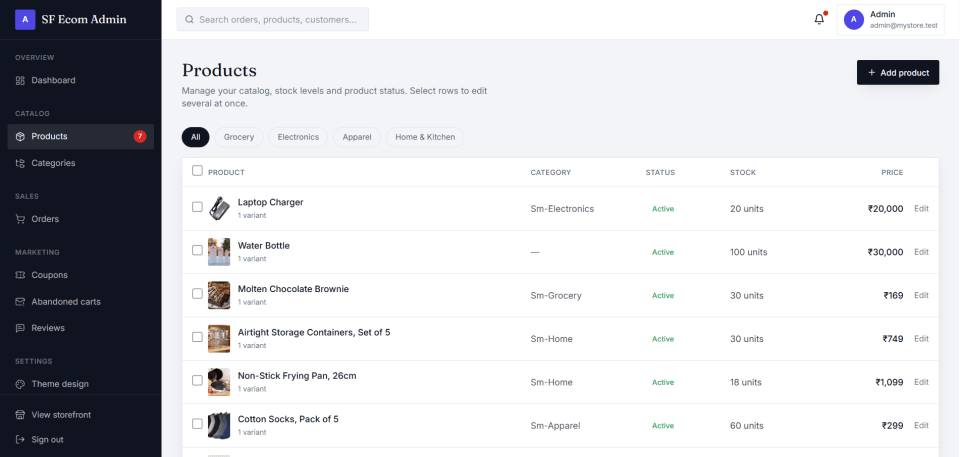
Task: Edit the Water Bottle product
Action: (x=921, y=252)
